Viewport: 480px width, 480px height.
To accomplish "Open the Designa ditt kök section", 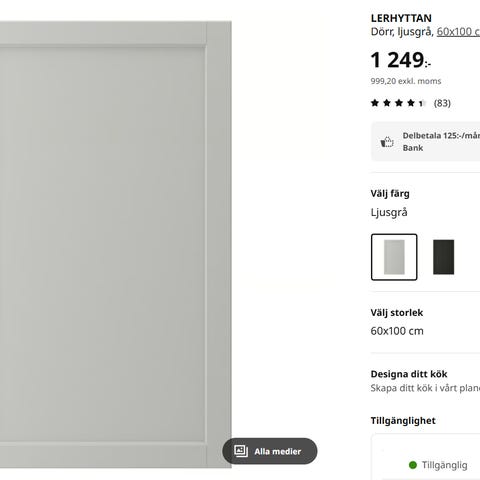I will point(409,374).
